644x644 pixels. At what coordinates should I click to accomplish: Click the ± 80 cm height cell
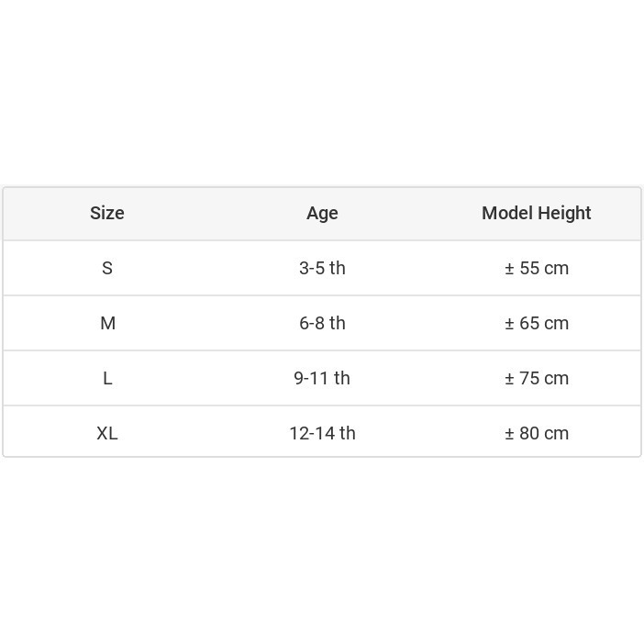coord(537,433)
